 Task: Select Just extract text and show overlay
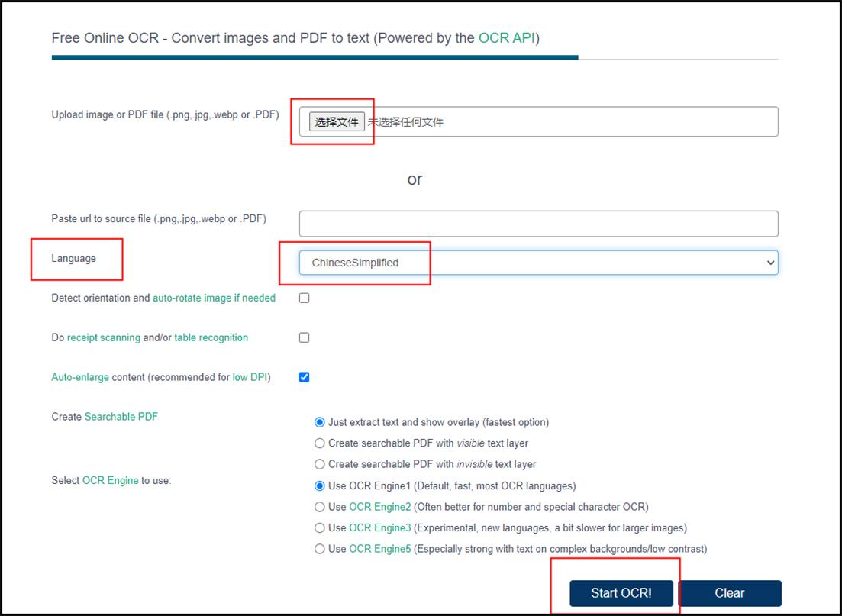tap(320, 422)
